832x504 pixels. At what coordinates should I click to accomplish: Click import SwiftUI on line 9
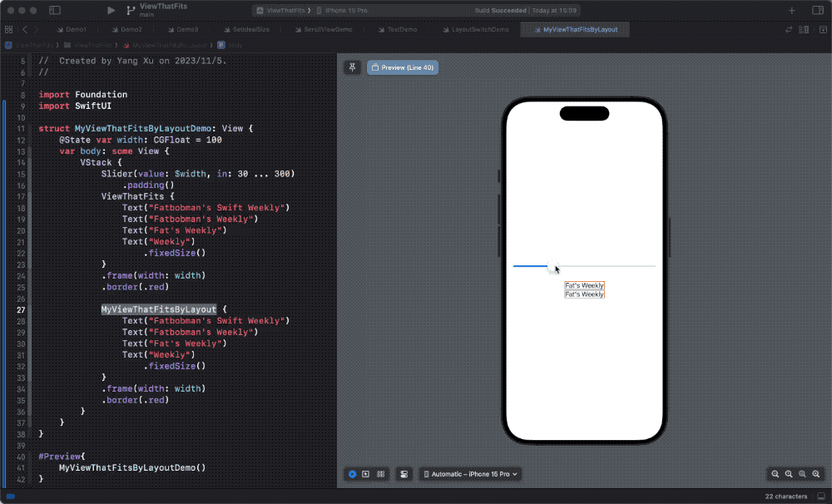[75, 106]
